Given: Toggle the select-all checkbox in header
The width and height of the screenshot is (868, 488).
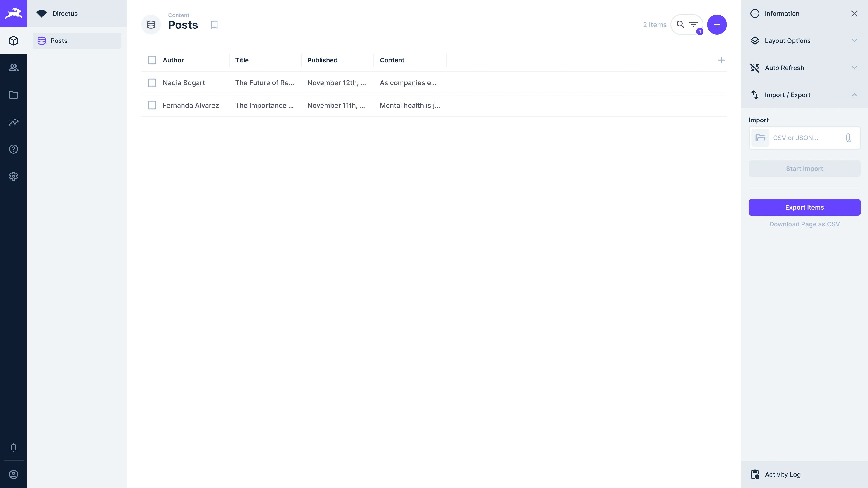Looking at the screenshot, I should pyautogui.click(x=152, y=60).
